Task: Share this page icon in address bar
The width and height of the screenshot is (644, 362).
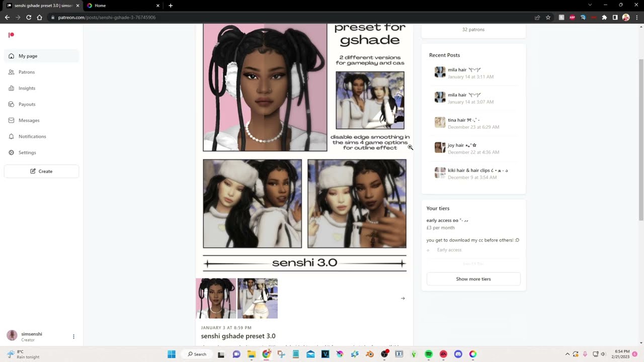Action: point(537,17)
